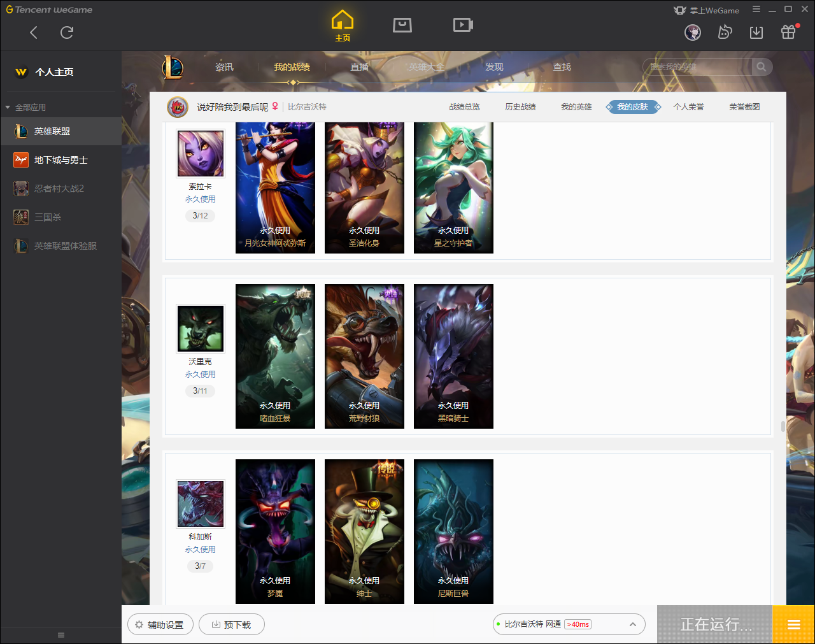The width and height of the screenshot is (815, 644).
Task: Switch to 个人荣誉 sub-tab
Action: click(x=688, y=107)
